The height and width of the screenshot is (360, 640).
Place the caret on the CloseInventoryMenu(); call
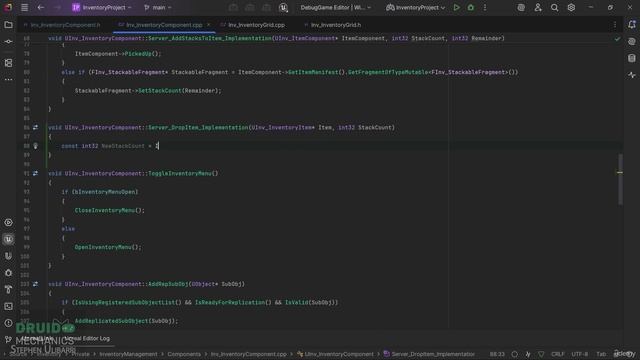coord(109,210)
